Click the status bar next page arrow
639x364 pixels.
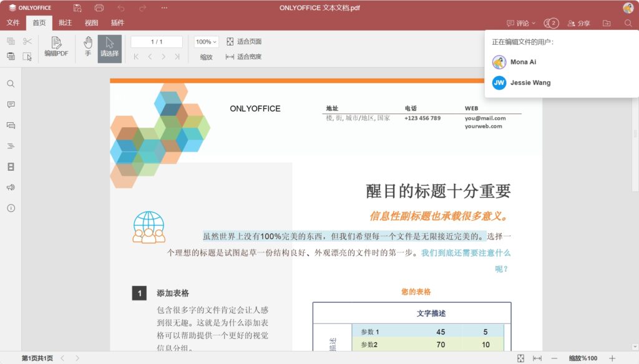click(77, 358)
